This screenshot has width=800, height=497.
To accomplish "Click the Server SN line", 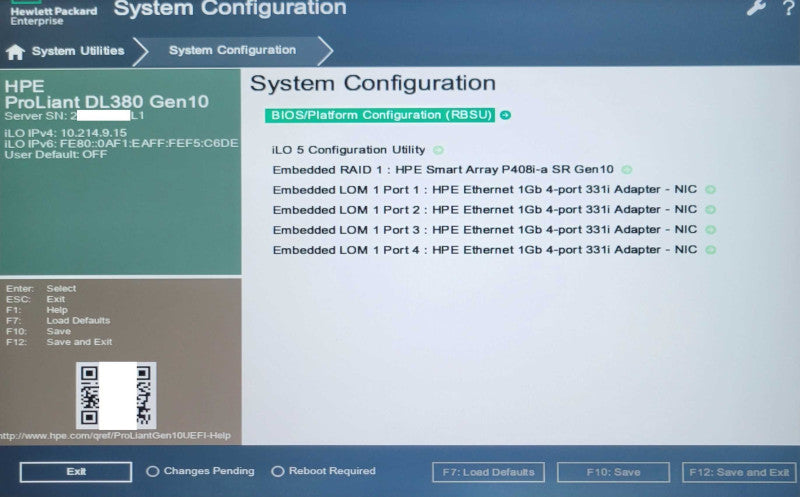I will coord(74,116).
